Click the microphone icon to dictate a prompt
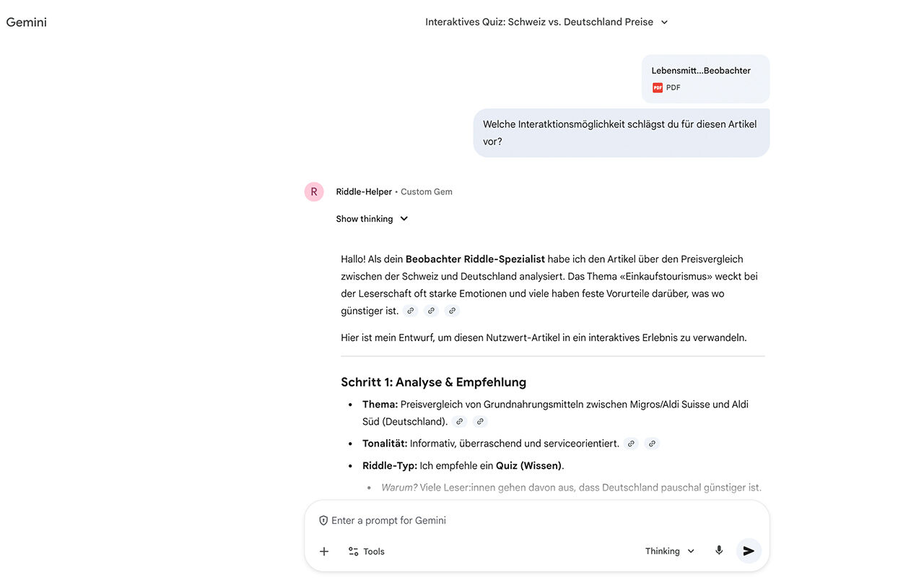This screenshot has height=578, width=924. point(718,550)
